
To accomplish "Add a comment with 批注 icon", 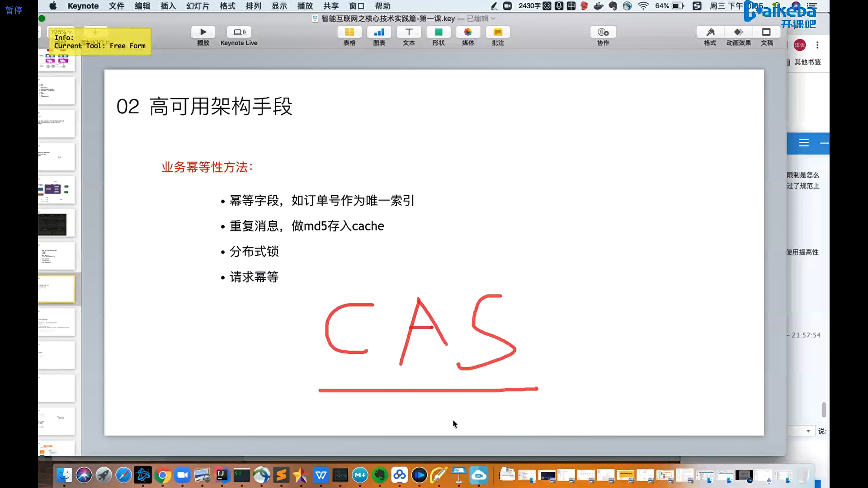I will [x=497, y=33].
